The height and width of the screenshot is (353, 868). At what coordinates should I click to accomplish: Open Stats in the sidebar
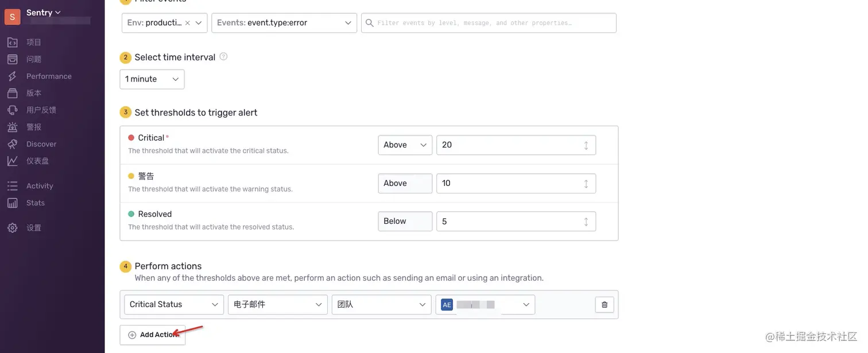(x=35, y=203)
